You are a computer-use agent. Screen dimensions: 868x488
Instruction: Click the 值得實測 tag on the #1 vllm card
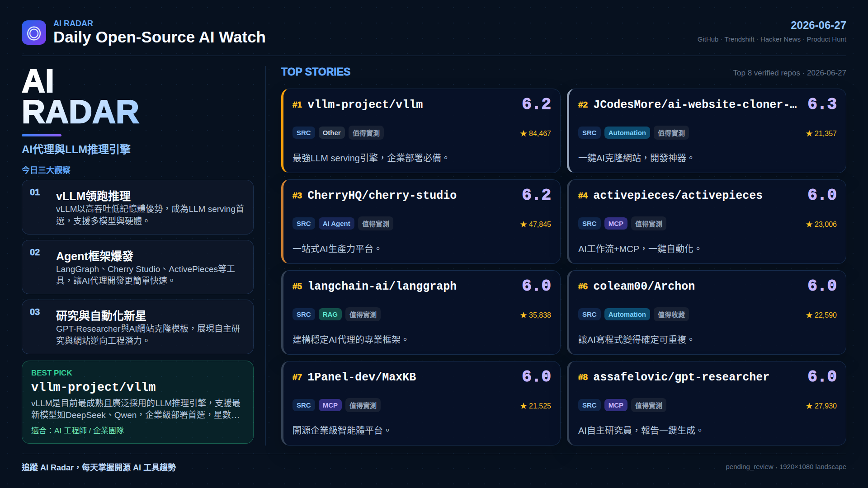coord(366,133)
